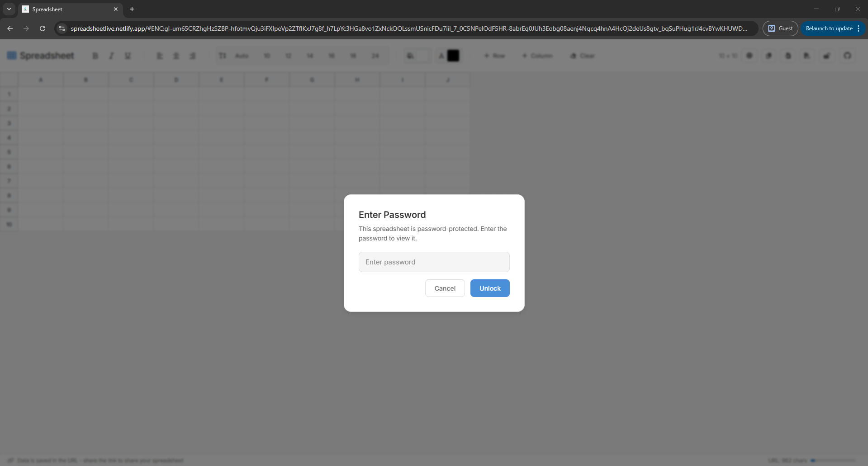868x466 pixels.
Task: Align text right in spreadsheet toolbar
Action: pyautogui.click(x=192, y=56)
